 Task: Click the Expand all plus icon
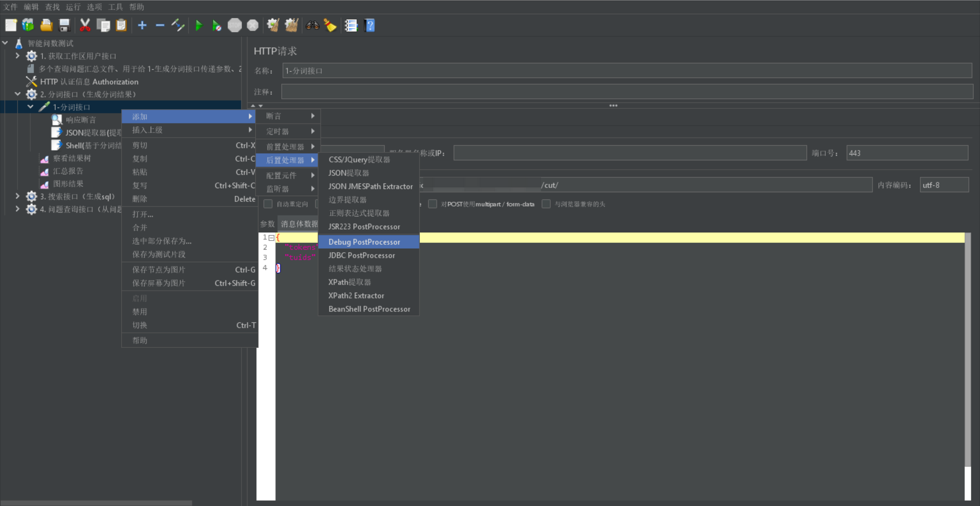(x=142, y=26)
